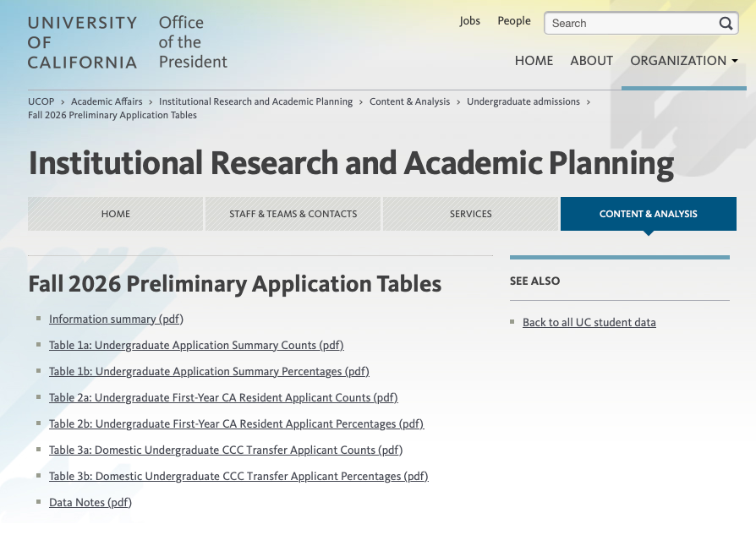View the Data Notes pdf
This screenshot has height=546, width=756.
(90, 502)
